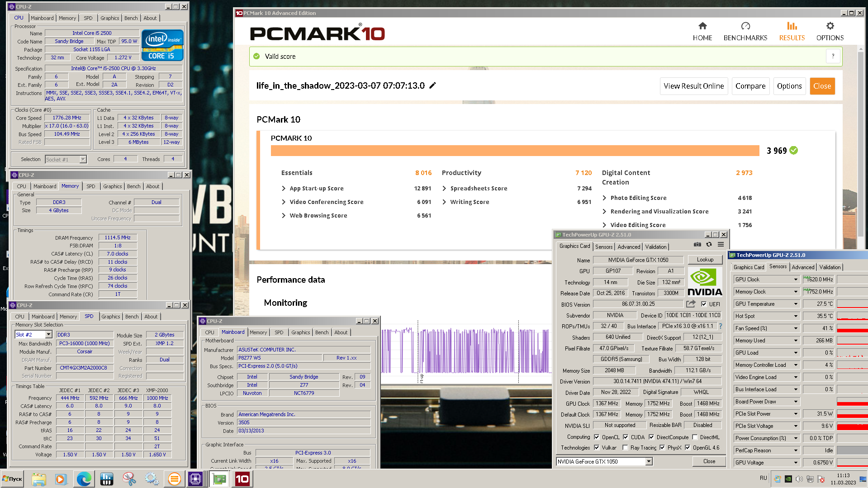This screenshot has width=868, height=488.
Task: Click Lookup button in GPU-Z
Action: click(x=705, y=260)
